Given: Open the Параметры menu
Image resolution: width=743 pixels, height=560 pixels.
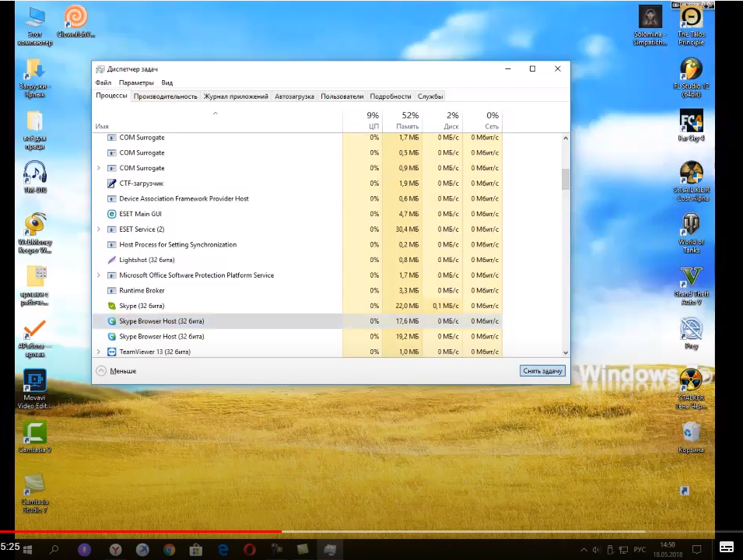Looking at the screenshot, I should [136, 82].
